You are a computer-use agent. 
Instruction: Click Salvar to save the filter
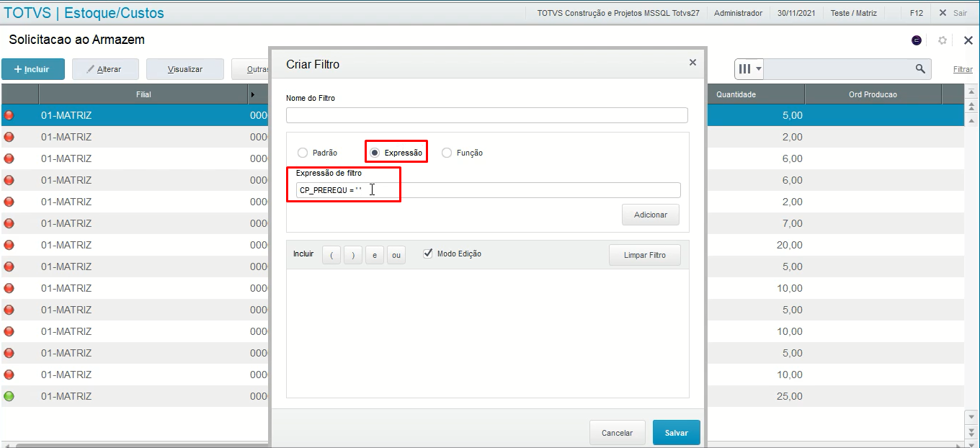coord(677,433)
